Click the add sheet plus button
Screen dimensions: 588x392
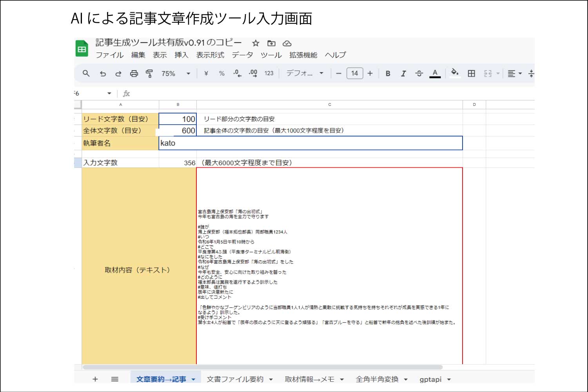(95, 379)
